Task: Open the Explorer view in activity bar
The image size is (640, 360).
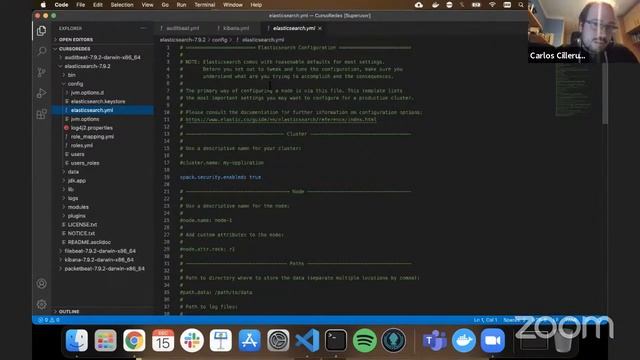Action: click(x=41, y=31)
